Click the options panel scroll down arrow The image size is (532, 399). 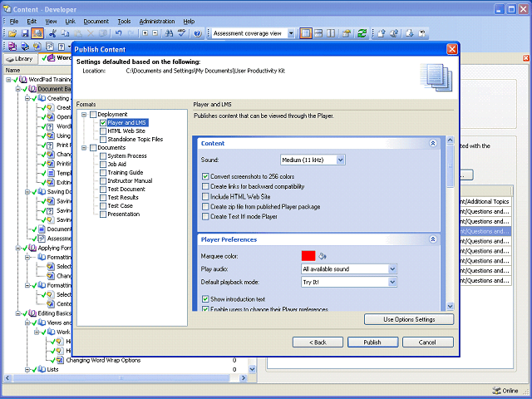point(450,306)
